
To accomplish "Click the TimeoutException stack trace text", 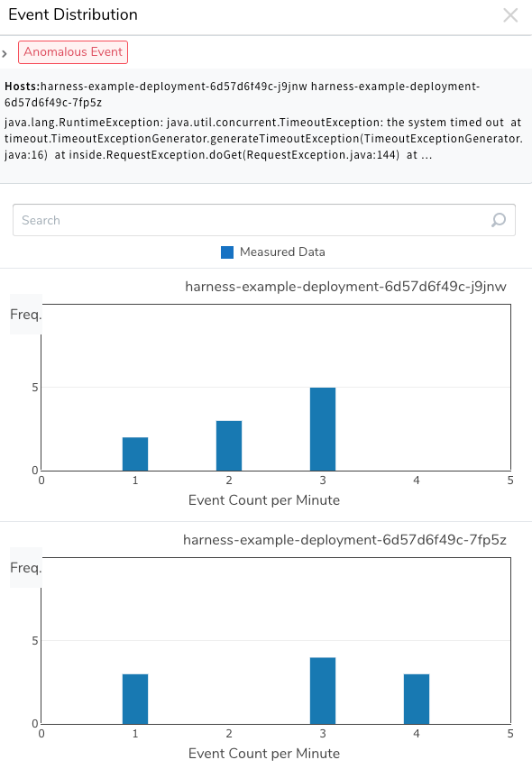I will pyautogui.click(x=264, y=139).
